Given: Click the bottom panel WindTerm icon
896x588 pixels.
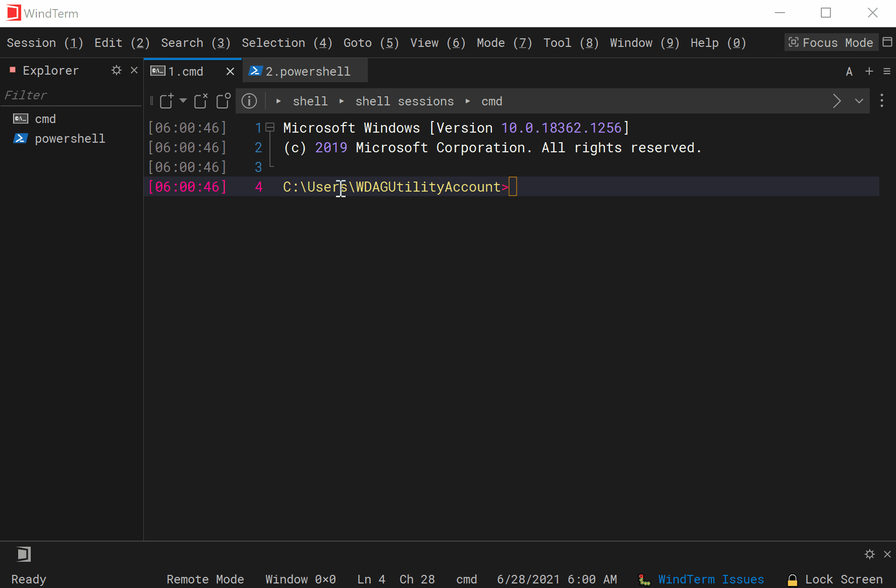Looking at the screenshot, I should point(23,554).
